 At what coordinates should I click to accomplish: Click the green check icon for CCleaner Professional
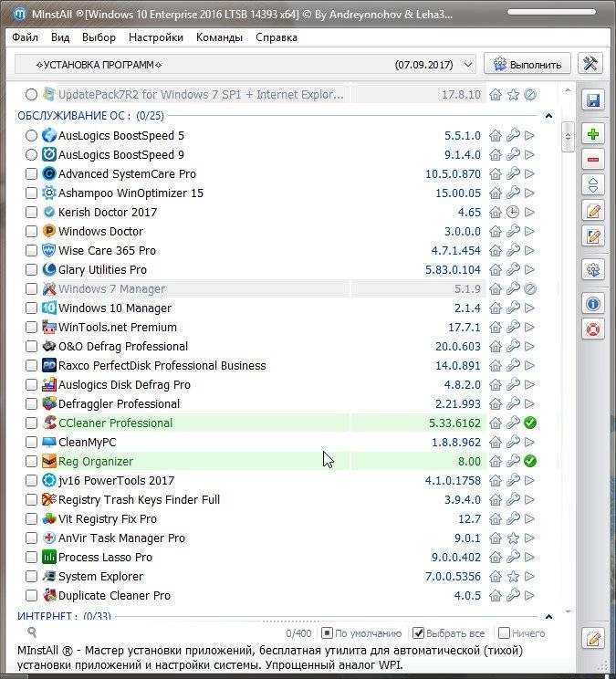coord(530,423)
